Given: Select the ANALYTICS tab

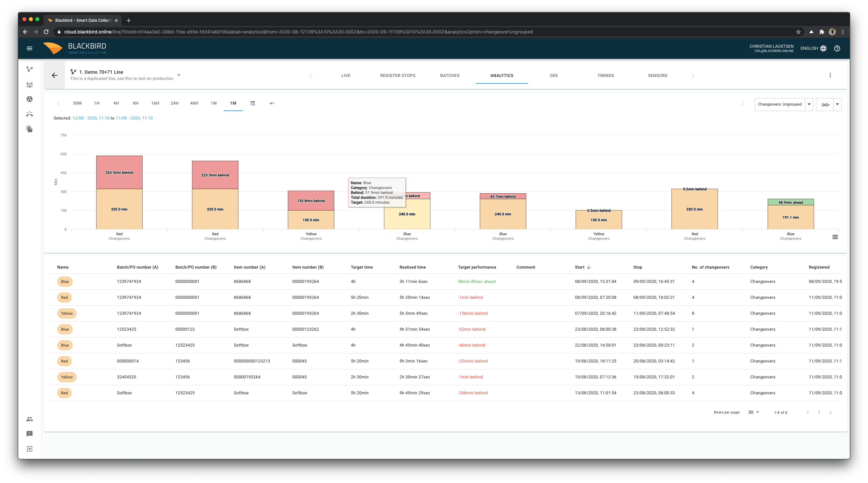Looking at the screenshot, I should coord(501,76).
